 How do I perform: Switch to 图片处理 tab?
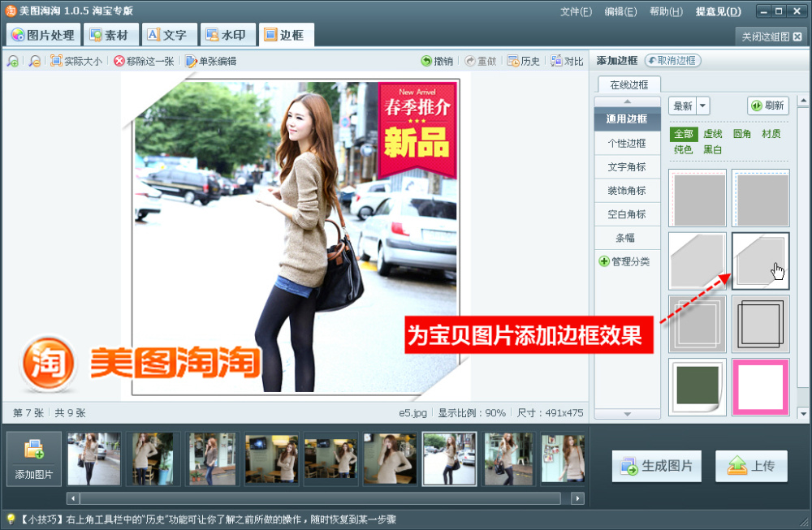coord(44,35)
